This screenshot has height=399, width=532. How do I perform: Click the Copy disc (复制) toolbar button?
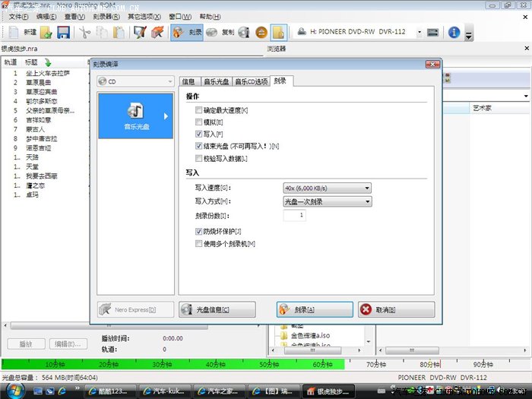point(220,33)
